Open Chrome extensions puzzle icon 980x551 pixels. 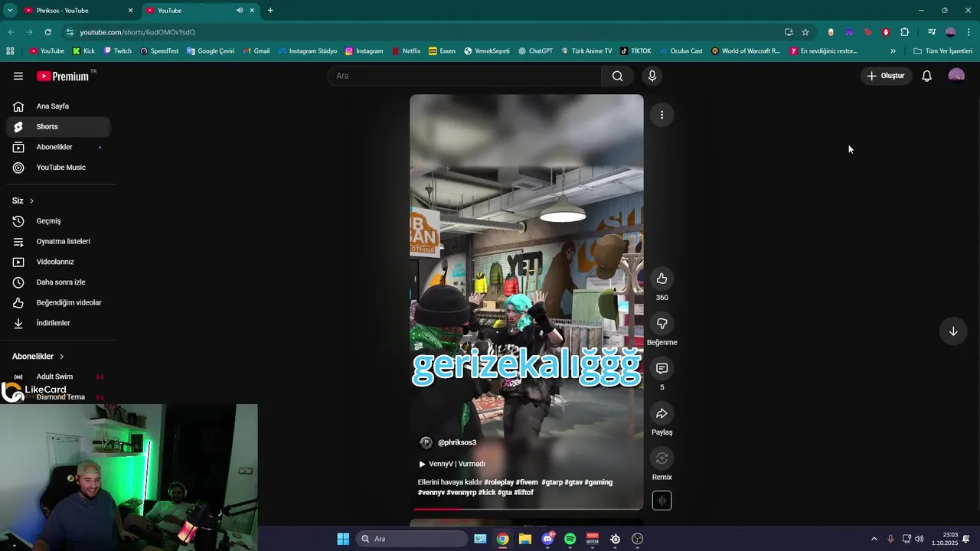click(904, 32)
